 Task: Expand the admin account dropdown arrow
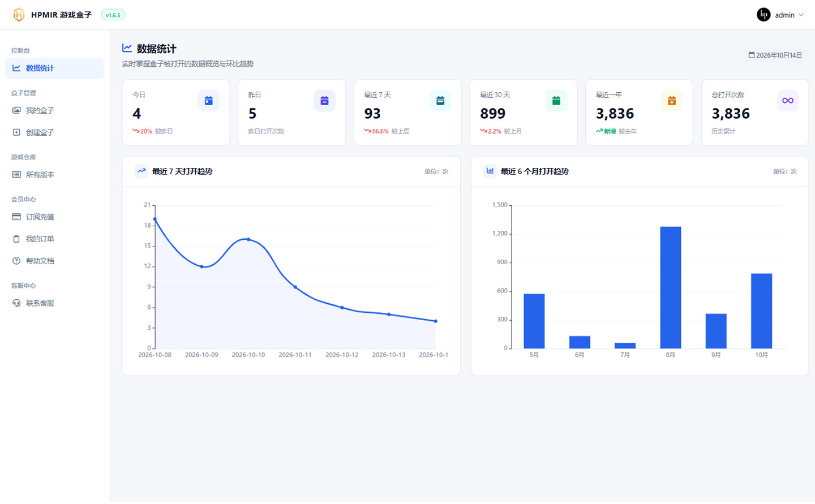tap(801, 15)
